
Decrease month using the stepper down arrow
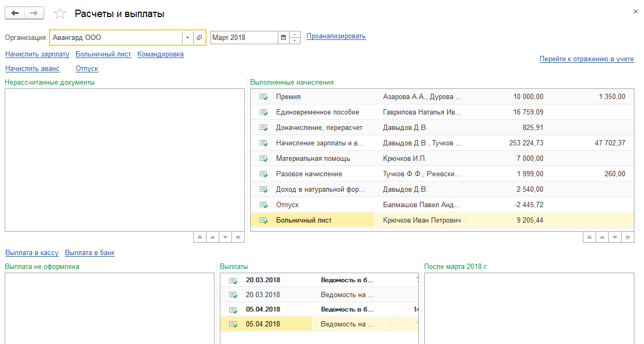pos(295,41)
